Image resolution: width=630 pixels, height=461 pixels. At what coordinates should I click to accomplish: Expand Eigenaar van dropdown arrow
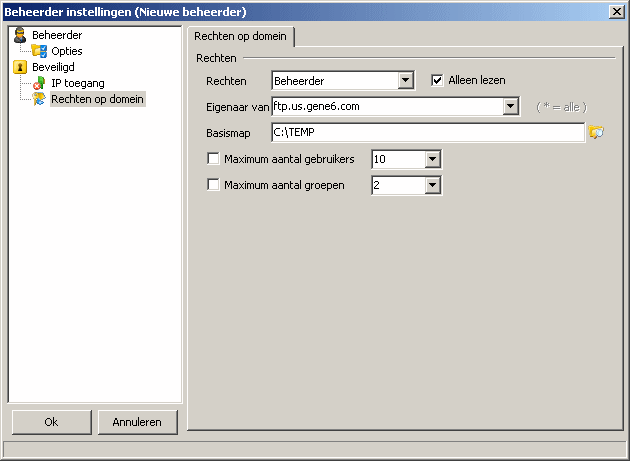coord(511,107)
